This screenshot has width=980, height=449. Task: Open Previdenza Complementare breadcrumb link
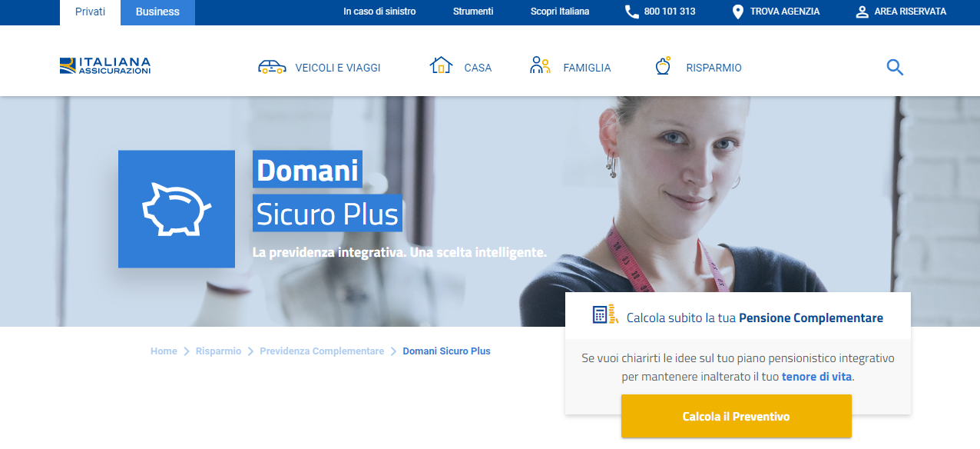click(x=322, y=351)
